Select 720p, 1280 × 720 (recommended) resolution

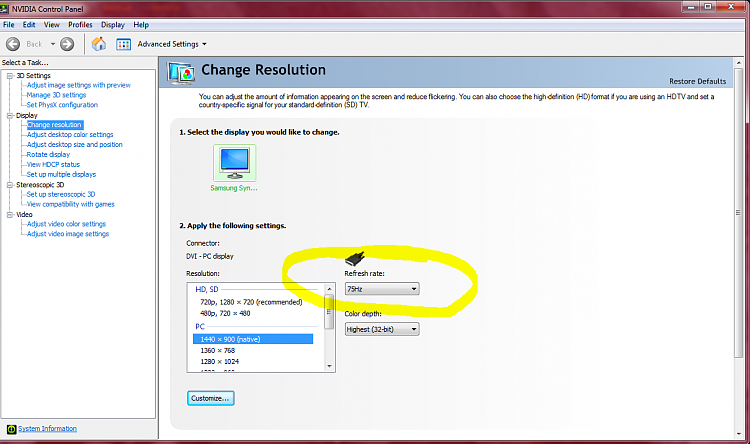click(251, 302)
